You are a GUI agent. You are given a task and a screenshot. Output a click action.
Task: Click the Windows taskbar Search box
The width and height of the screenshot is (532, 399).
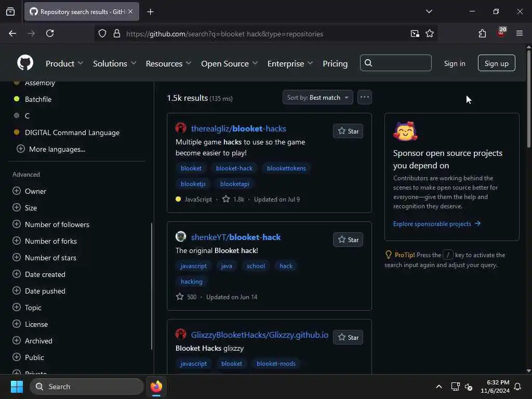tap(87, 387)
